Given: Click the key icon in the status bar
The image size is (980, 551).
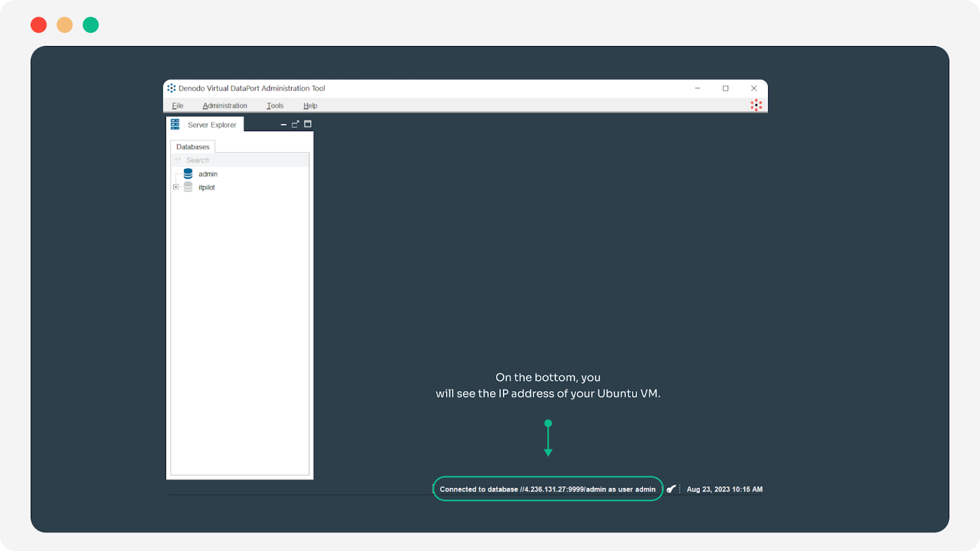Looking at the screenshot, I should tap(671, 489).
